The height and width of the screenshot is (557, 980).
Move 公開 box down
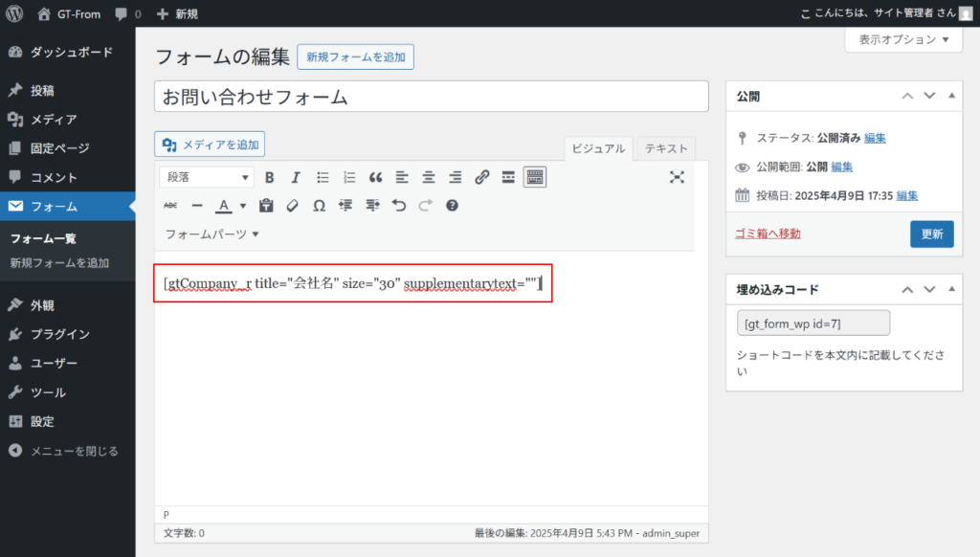(x=929, y=96)
